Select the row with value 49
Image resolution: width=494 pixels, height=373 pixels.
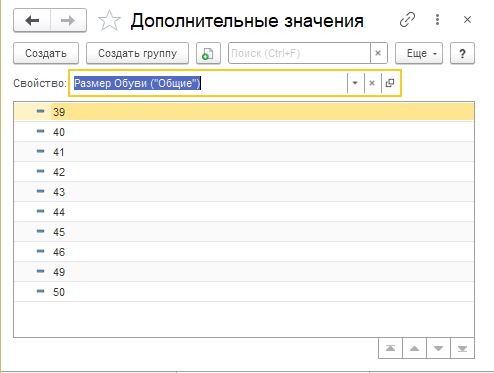pos(244,272)
